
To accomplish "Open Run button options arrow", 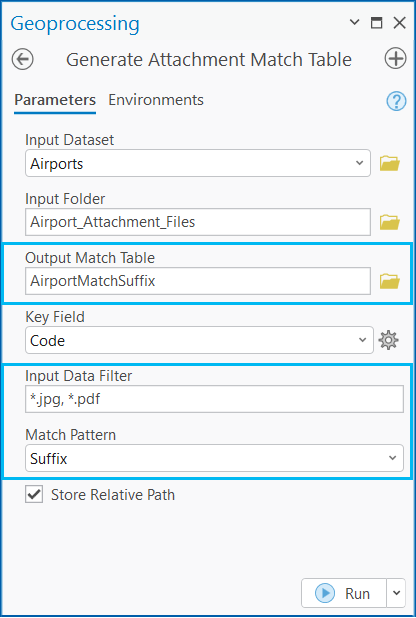I will 397,593.
